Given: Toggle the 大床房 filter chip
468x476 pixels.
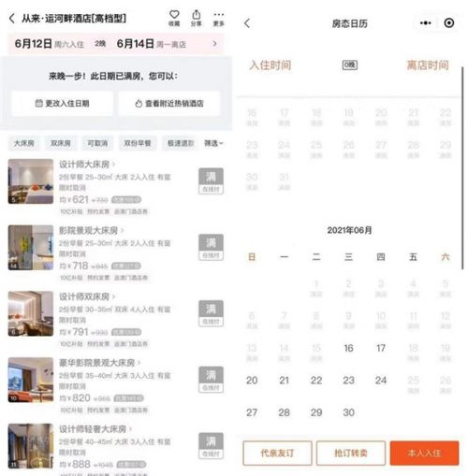Looking at the screenshot, I should point(24,143).
